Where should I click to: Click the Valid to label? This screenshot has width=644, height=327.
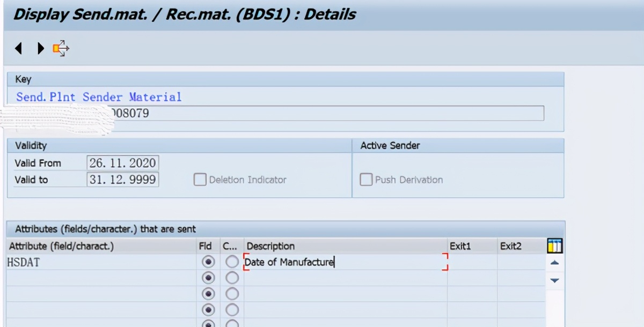(x=32, y=180)
